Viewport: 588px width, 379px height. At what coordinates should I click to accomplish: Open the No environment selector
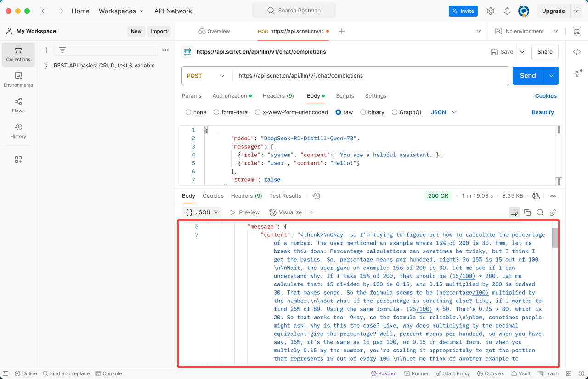click(526, 31)
